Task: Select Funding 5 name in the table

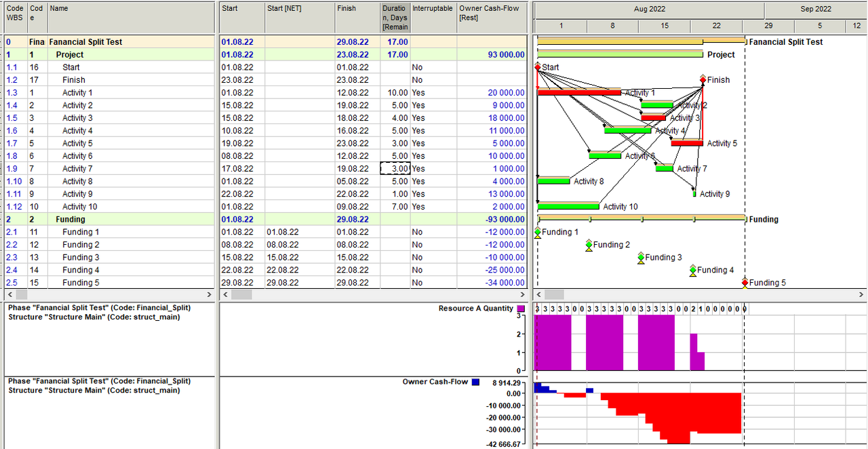Action: point(81,282)
